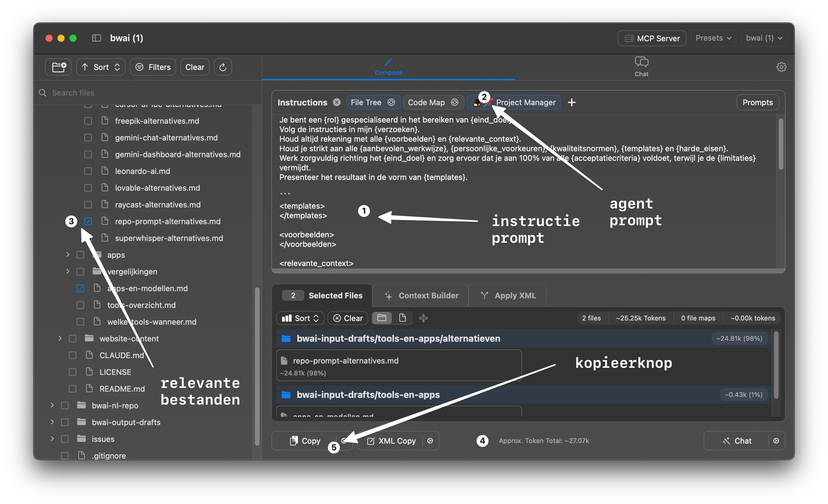Check the gemini-chat-alternatives.md checkbox
This screenshot has height=504, width=828.
coord(88,137)
